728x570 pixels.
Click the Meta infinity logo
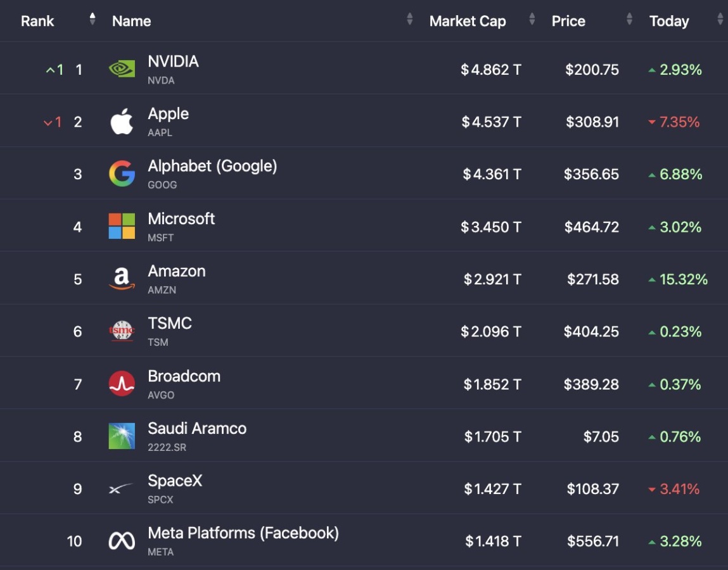[122, 541]
